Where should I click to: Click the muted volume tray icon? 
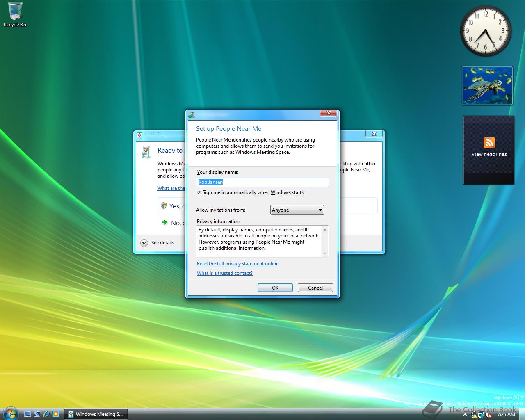(488, 415)
